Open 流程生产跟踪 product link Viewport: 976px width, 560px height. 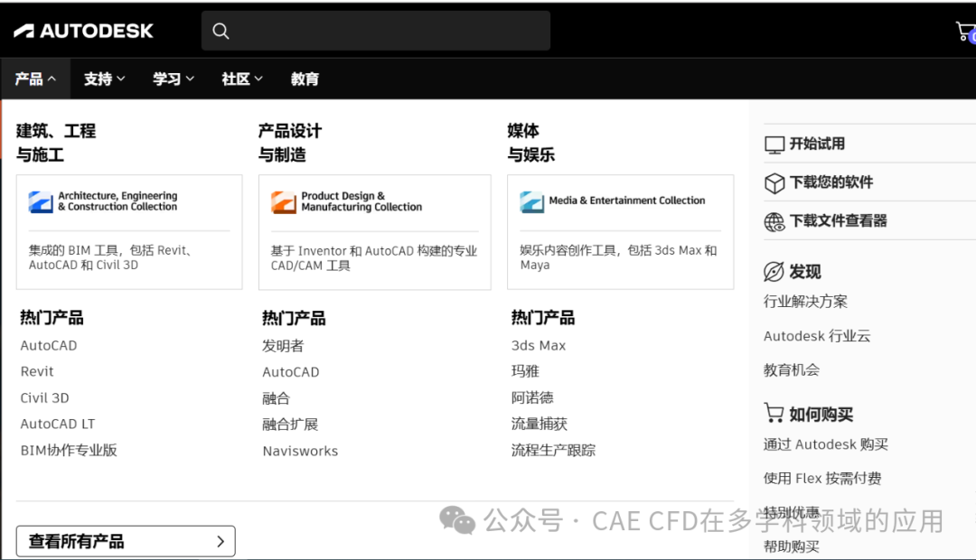(x=553, y=450)
